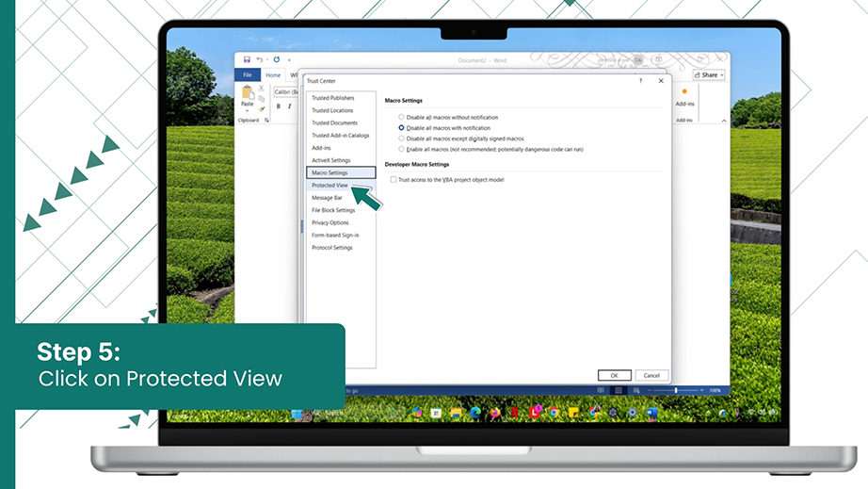Click the Word icon in the taskbar
The image size is (868, 489).
pos(652,413)
